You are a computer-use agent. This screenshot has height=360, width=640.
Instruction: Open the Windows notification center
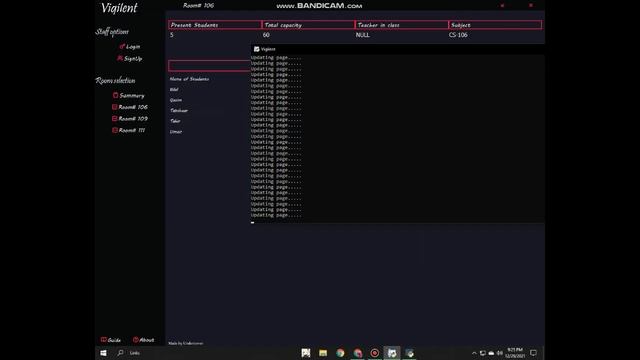pyautogui.click(x=533, y=353)
